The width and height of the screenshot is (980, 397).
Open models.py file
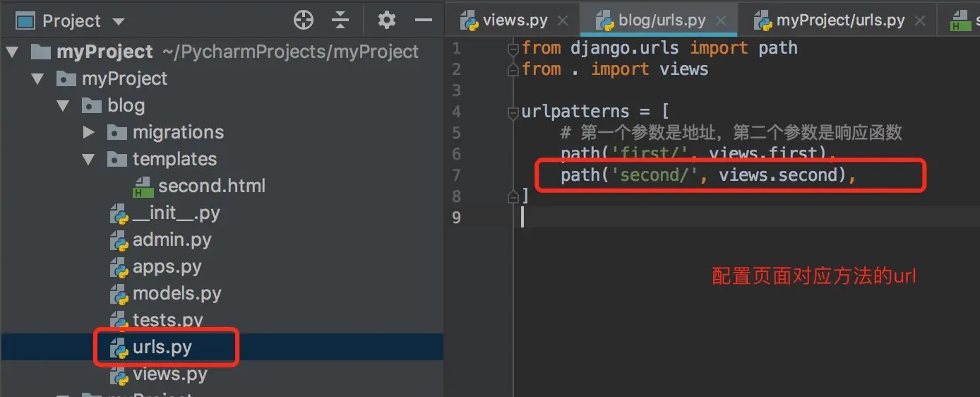coord(177,294)
